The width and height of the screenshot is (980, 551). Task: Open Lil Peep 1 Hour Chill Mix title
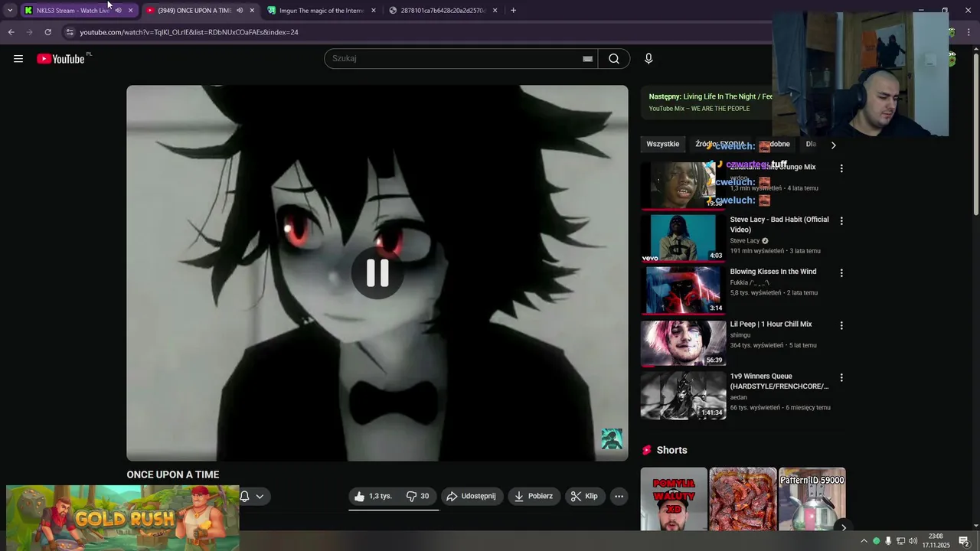coord(771,324)
